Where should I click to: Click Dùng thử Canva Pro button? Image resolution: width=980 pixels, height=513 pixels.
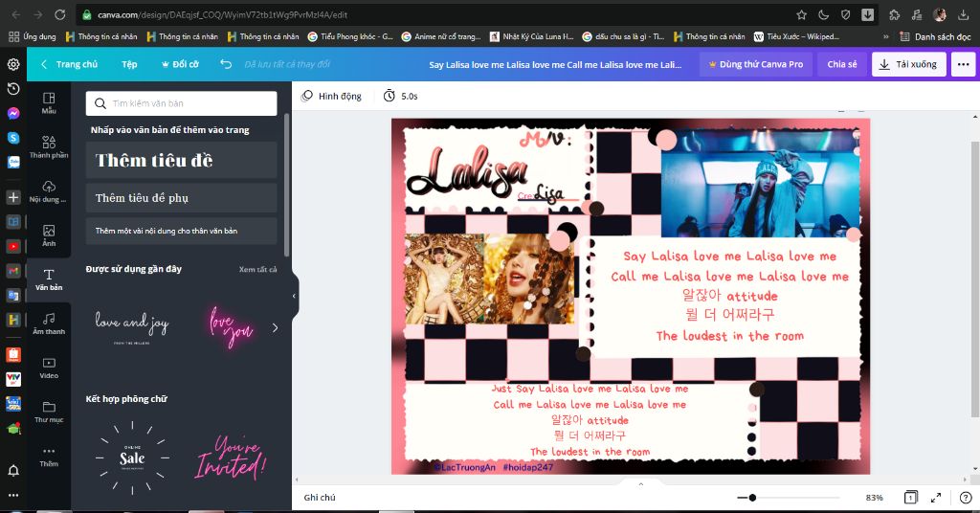(x=755, y=64)
